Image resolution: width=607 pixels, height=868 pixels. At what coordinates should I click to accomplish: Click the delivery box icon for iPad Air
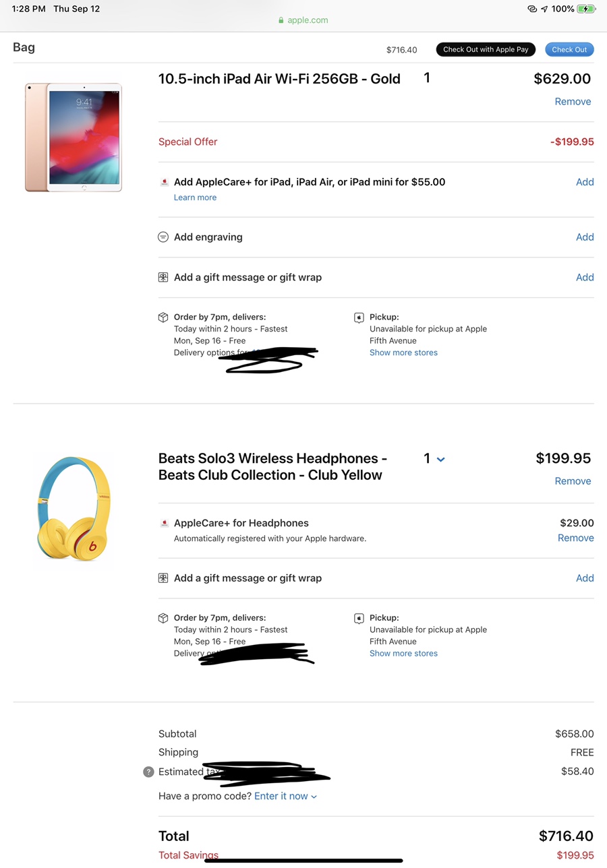pos(163,317)
